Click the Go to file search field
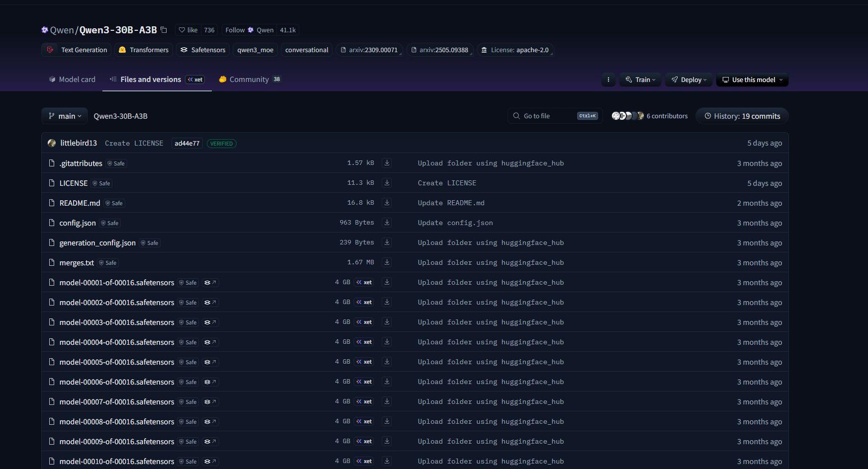The width and height of the screenshot is (868, 469). [x=555, y=116]
